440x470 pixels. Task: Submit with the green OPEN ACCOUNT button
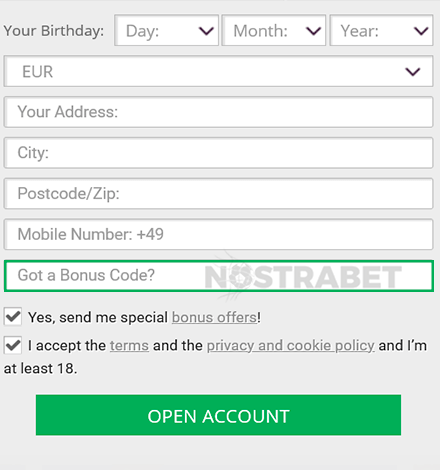(218, 415)
